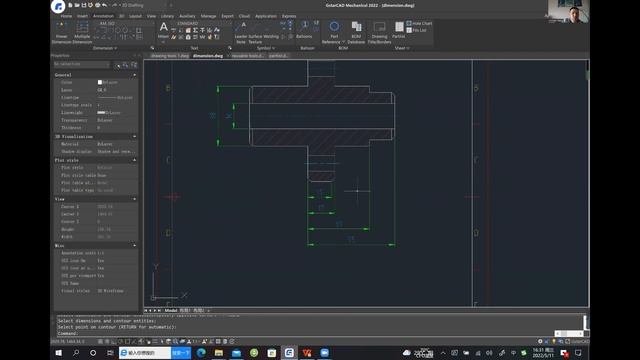
Task: Click the GstarCAD icon on taskbar
Action: pos(289,352)
